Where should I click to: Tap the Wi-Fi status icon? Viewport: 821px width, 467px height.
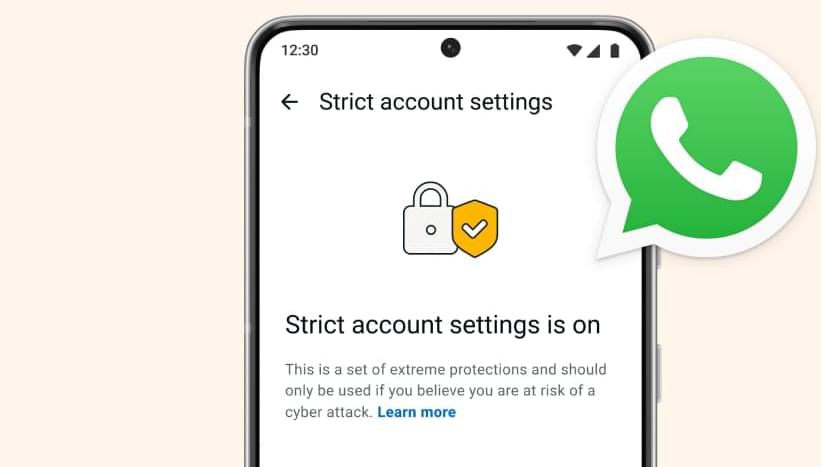tap(574, 50)
